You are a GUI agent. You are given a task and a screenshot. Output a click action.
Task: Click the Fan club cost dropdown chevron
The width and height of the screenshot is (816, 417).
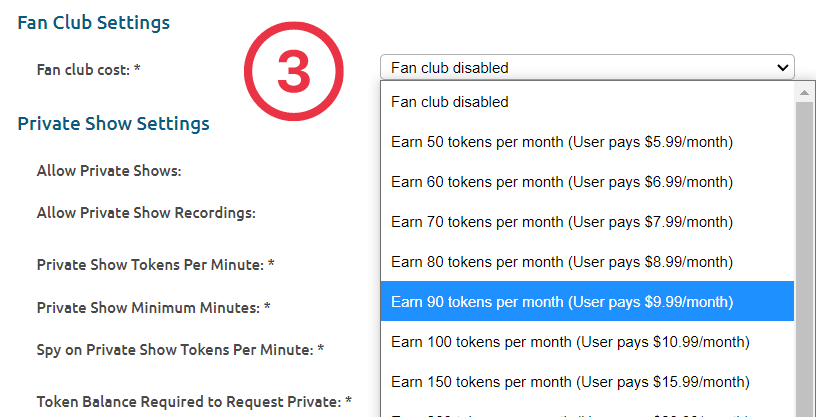point(782,68)
